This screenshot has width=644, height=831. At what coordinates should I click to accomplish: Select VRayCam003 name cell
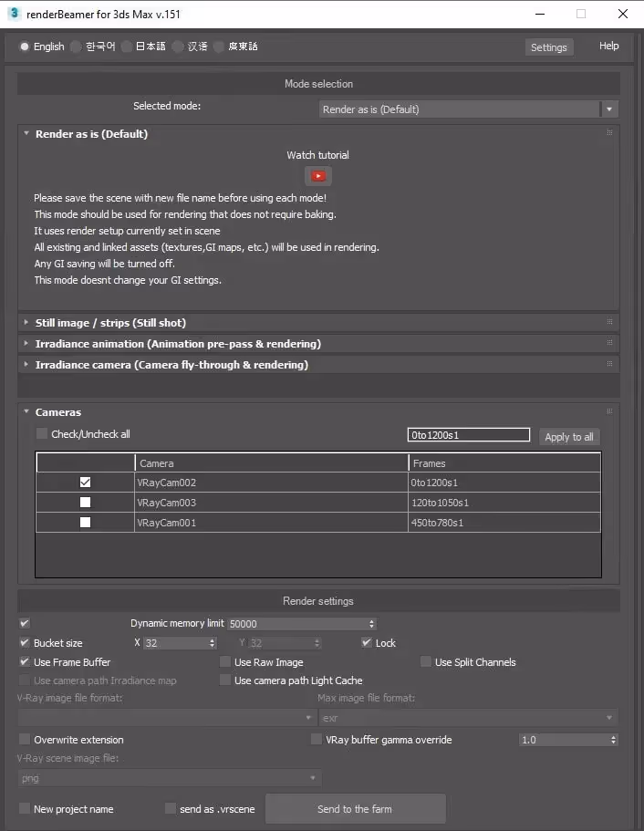click(272, 503)
